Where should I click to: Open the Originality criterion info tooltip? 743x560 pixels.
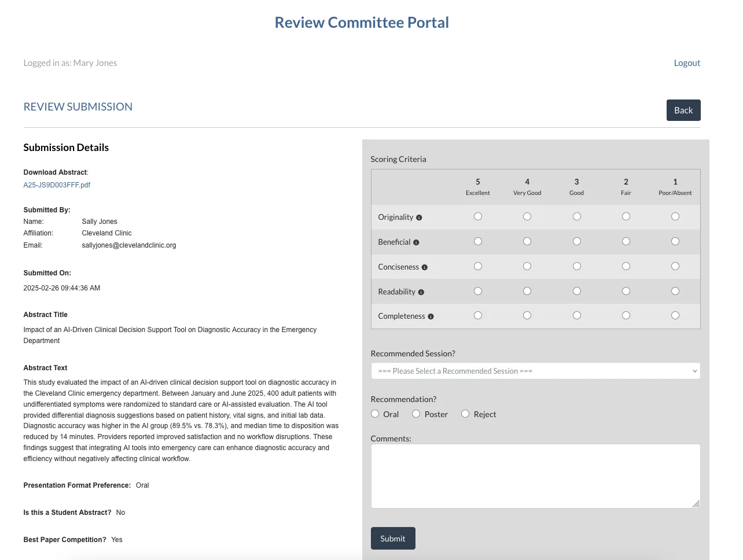418,217
